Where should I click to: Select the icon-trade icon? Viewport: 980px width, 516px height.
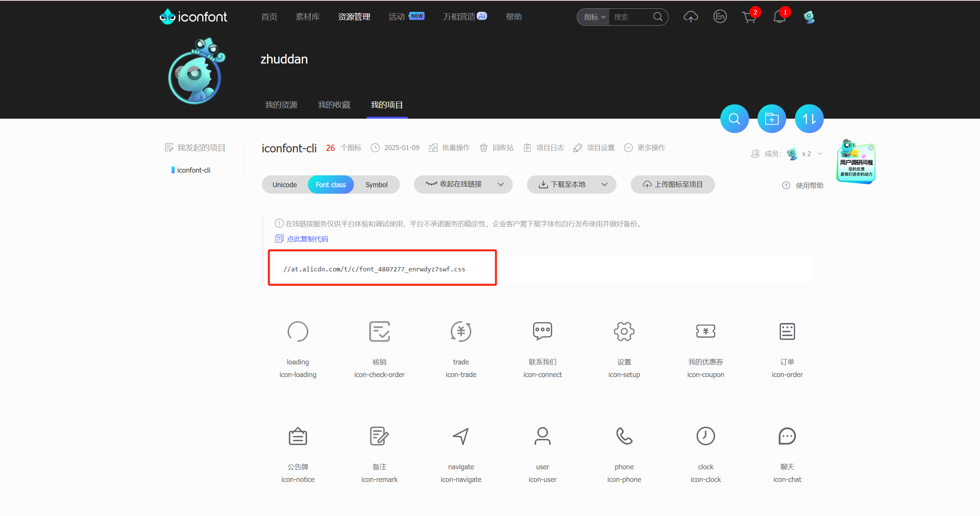(x=461, y=331)
